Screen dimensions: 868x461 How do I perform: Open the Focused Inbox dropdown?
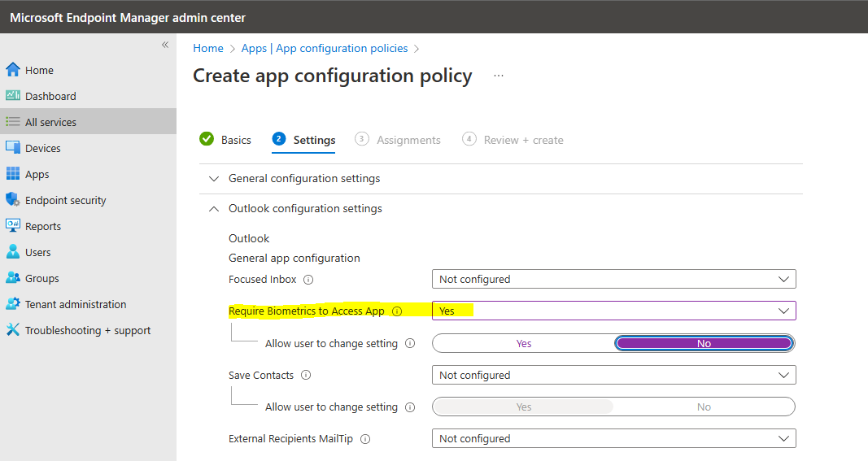pyautogui.click(x=614, y=279)
